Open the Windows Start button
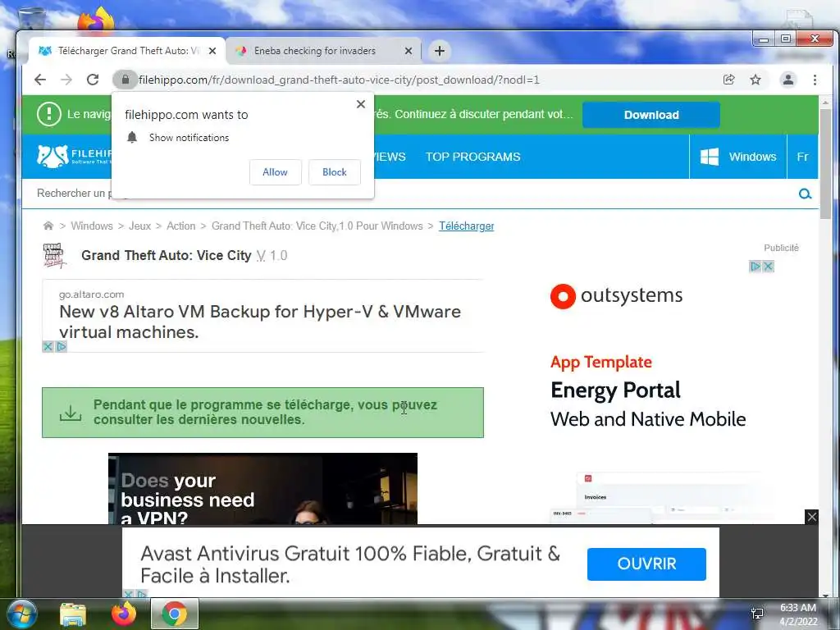 [21, 614]
